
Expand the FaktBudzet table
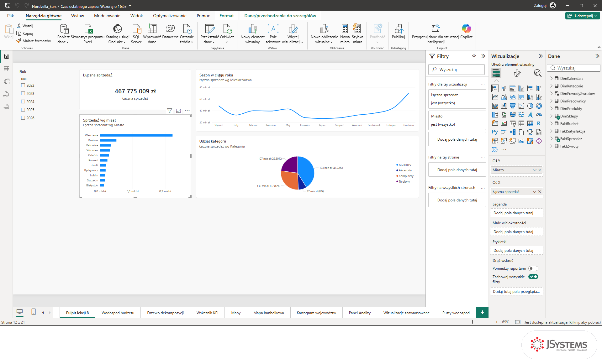551,123
